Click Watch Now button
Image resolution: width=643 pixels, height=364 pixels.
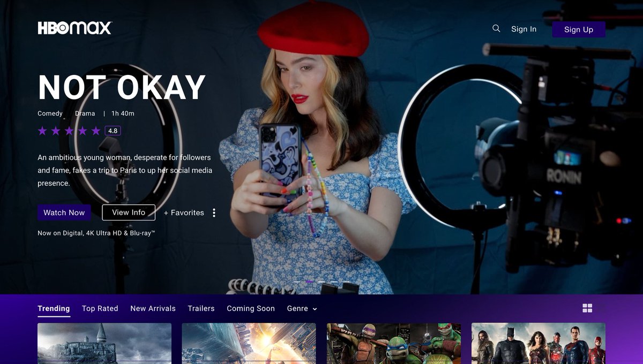tap(64, 213)
